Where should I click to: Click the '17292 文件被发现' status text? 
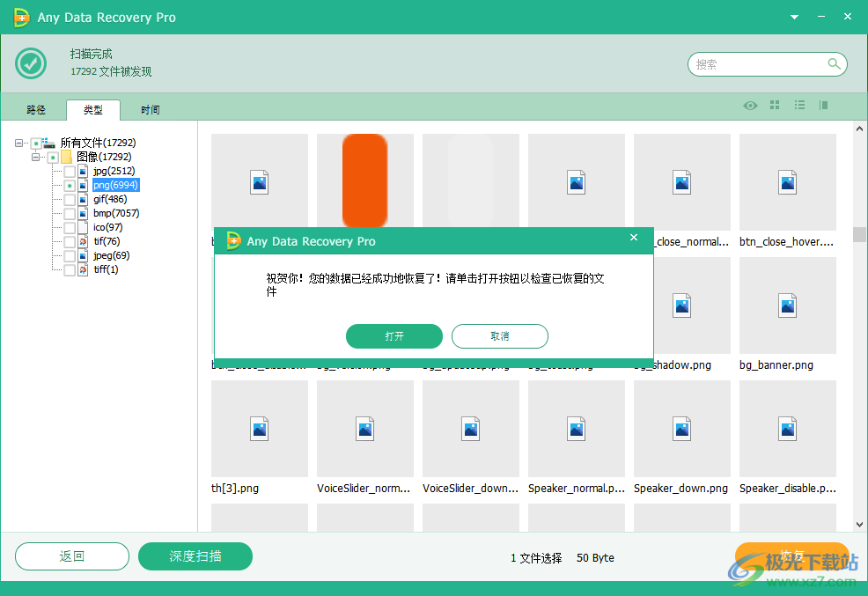pyautogui.click(x=111, y=71)
